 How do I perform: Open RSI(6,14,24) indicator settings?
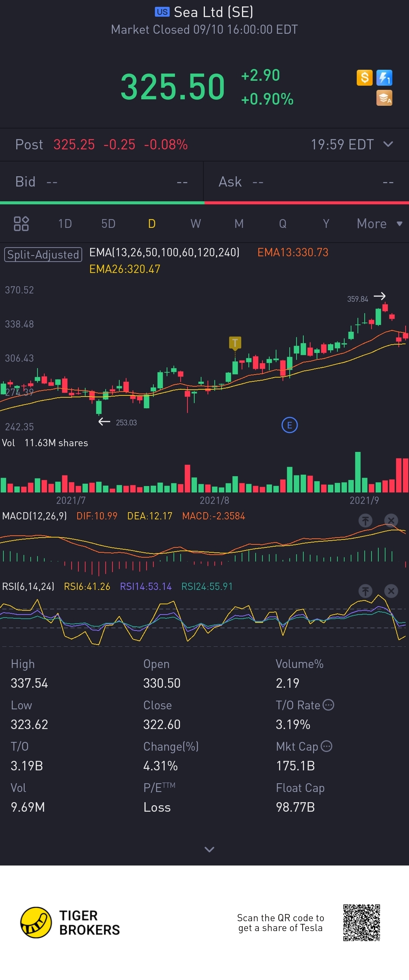(28, 586)
